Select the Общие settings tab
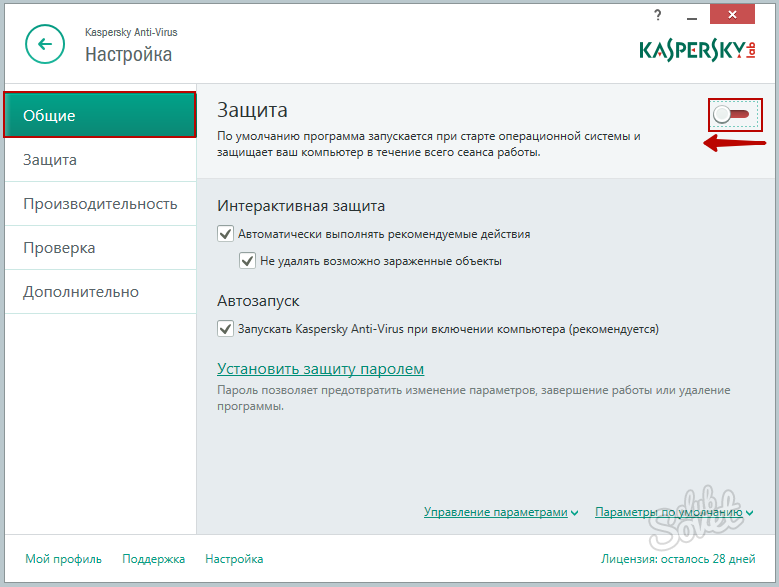The image size is (779, 587). pyautogui.click(x=100, y=115)
